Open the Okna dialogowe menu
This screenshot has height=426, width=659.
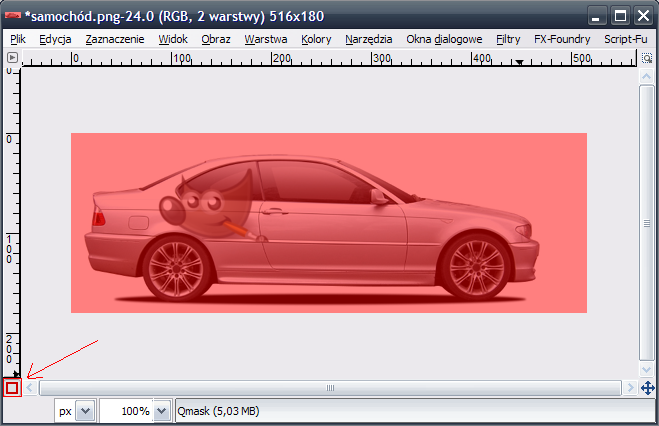(444, 39)
